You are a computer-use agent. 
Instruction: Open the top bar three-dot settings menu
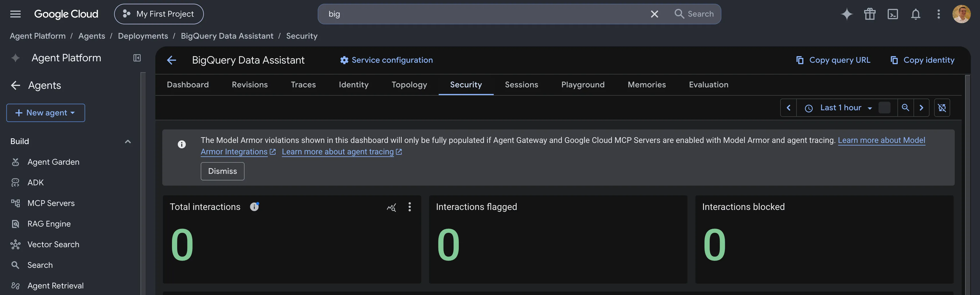point(938,14)
